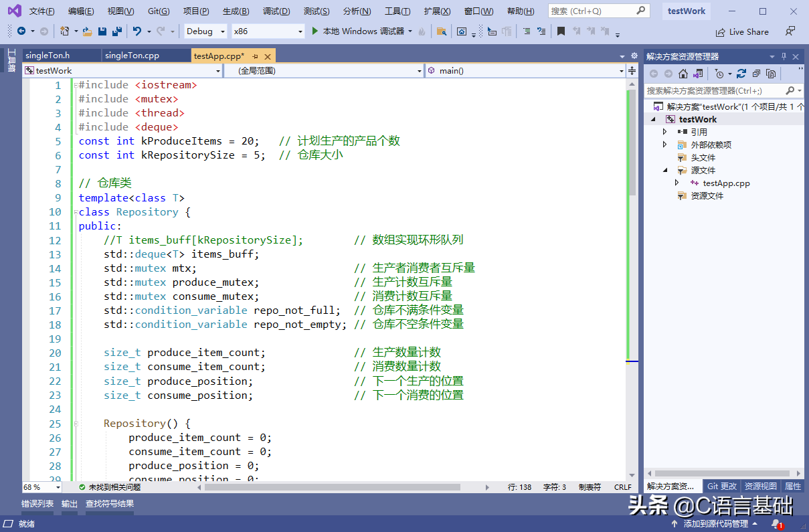This screenshot has width=809, height=532.
Task: Expand the 引用 references node
Action: tap(664, 132)
